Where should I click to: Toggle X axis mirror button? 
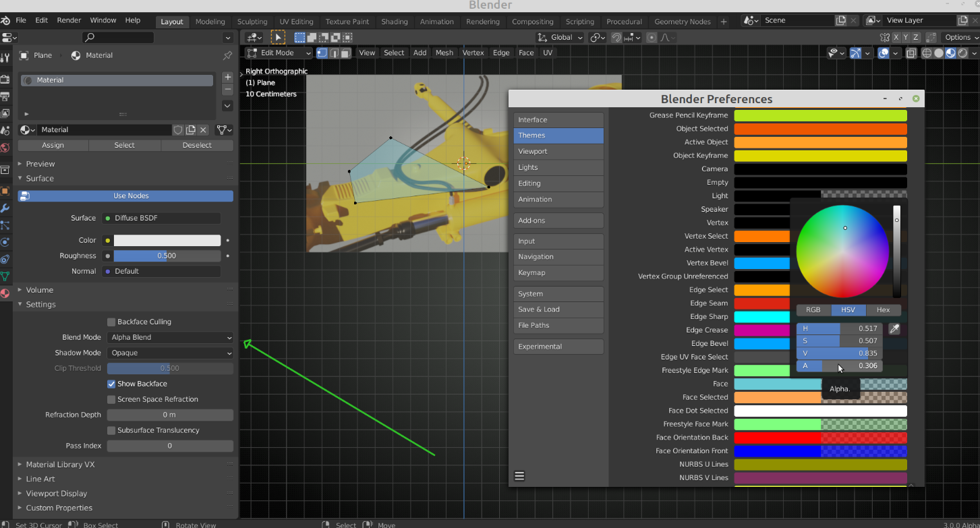(897, 38)
